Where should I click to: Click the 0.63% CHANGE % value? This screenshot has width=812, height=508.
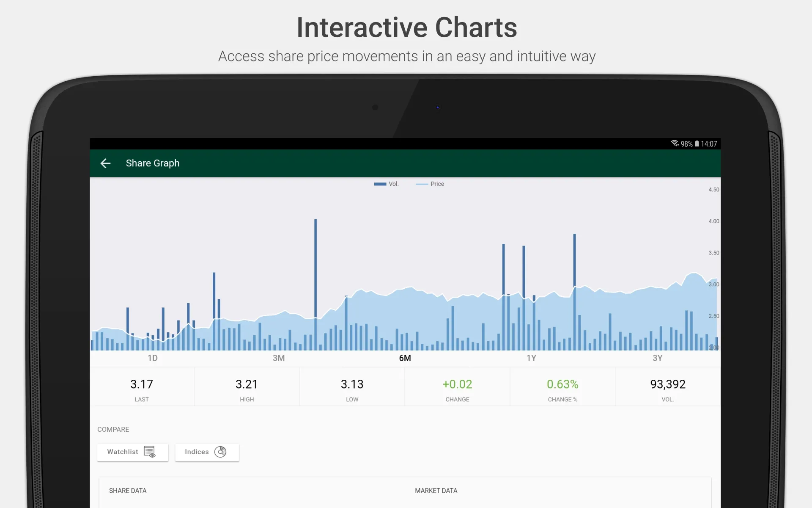pos(562,384)
